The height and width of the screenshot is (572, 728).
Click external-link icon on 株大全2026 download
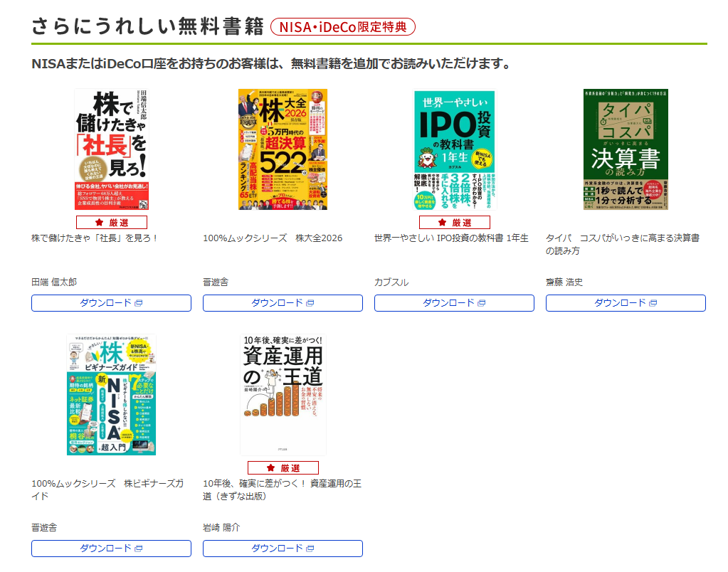click(310, 303)
